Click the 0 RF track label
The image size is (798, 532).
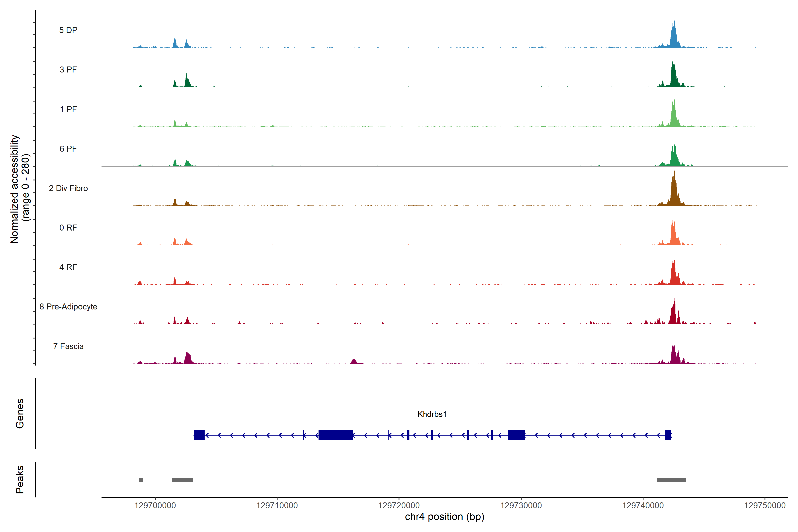click(68, 228)
